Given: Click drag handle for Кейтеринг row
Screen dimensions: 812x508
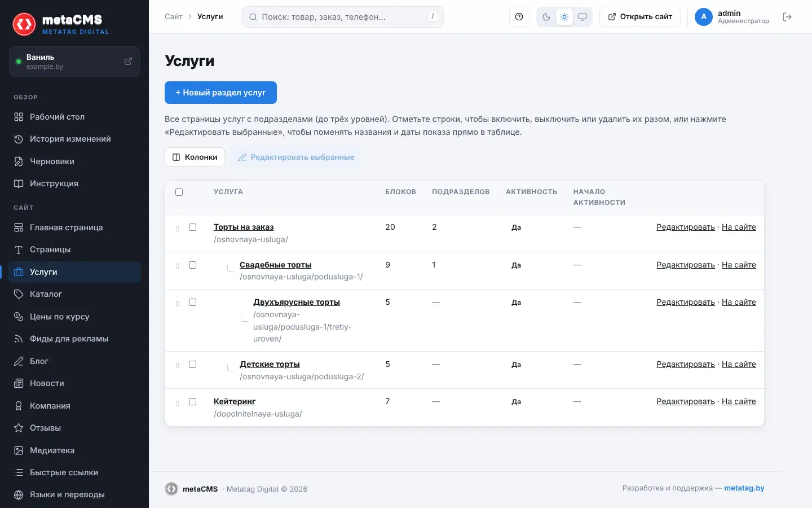Looking at the screenshot, I should point(177,403).
